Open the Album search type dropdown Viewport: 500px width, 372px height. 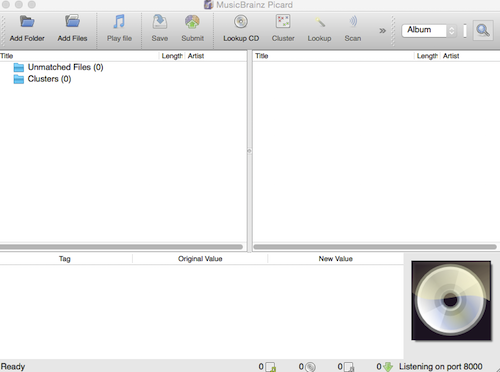pos(428,30)
